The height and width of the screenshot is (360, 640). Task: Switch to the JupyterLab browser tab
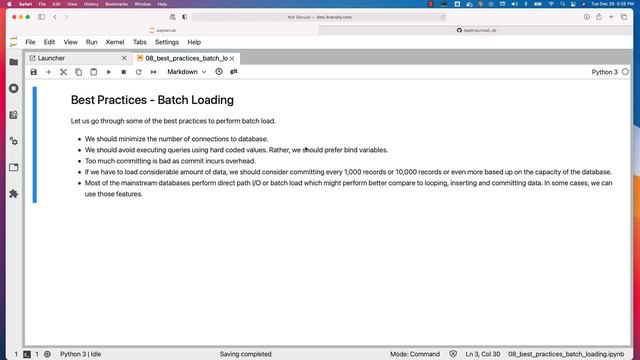point(162,30)
